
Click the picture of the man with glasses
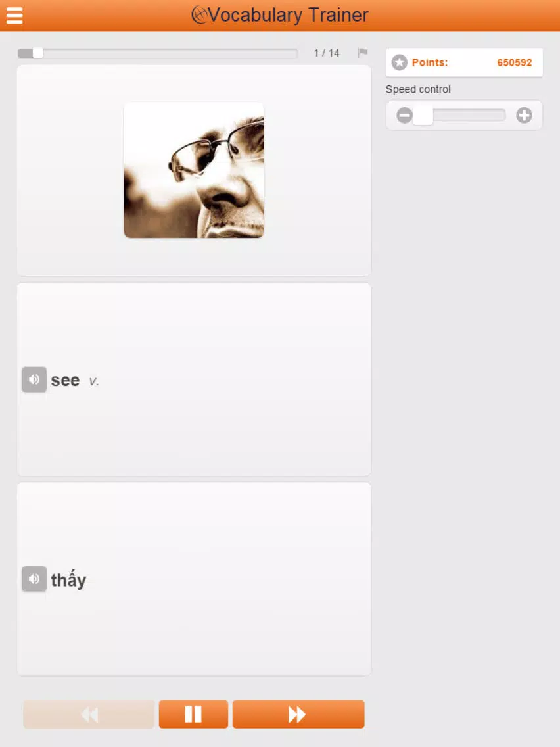[x=194, y=170]
